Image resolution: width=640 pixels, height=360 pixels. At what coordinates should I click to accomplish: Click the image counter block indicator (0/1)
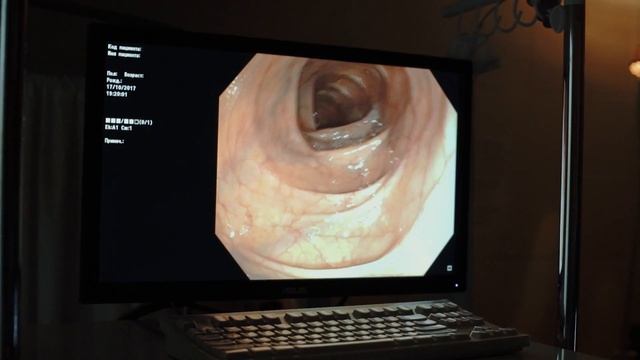click(129, 122)
